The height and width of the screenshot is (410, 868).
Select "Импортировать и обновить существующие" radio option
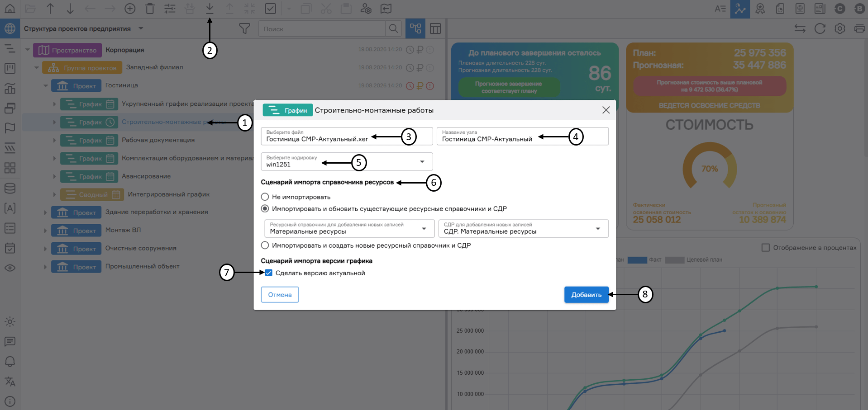[x=265, y=208]
